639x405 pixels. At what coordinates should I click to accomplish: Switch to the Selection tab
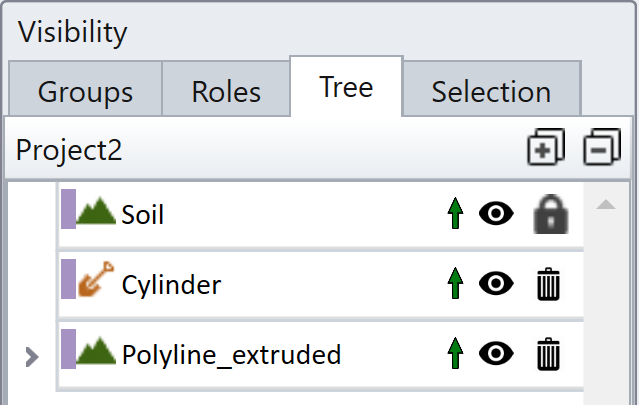(491, 92)
